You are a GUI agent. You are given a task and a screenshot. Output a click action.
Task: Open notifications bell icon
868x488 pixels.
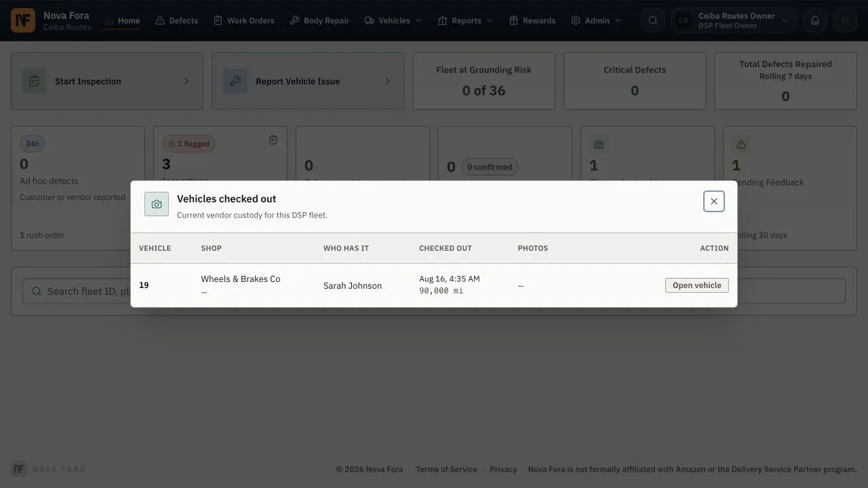click(x=815, y=20)
